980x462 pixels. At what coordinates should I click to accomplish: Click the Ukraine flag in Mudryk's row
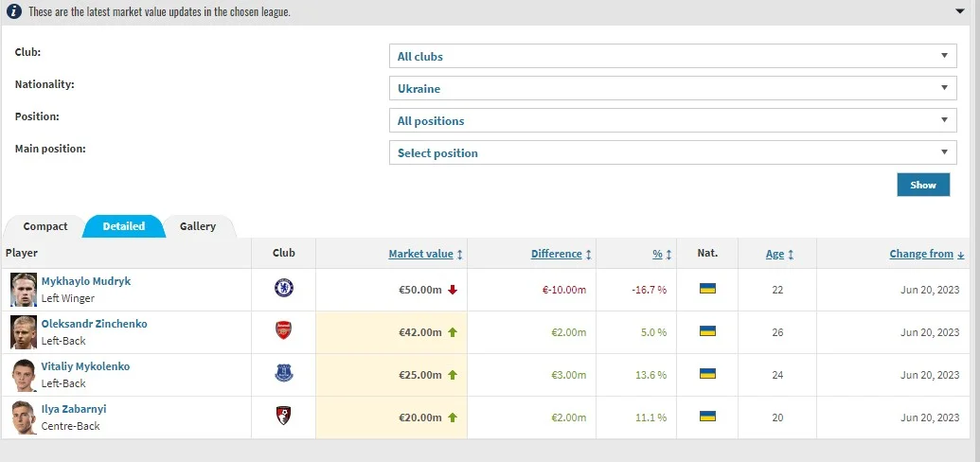coord(706,289)
